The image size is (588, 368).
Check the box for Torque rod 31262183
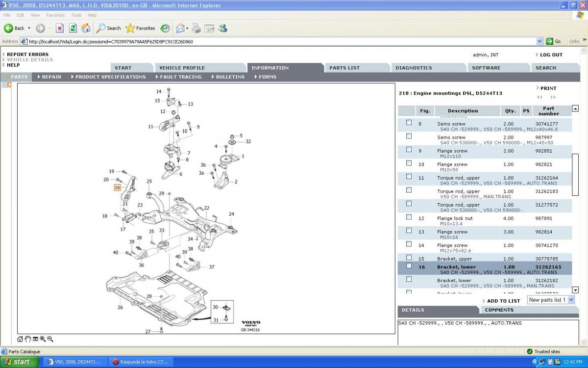(x=409, y=190)
